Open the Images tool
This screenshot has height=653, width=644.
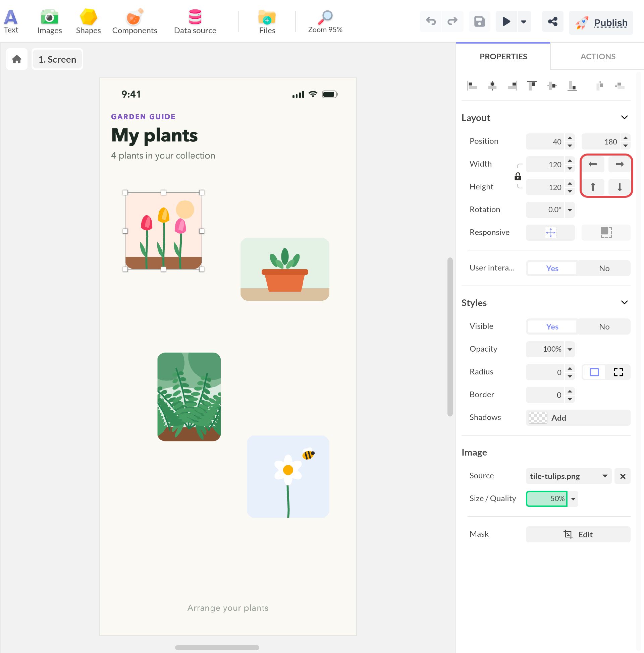(x=49, y=22)
